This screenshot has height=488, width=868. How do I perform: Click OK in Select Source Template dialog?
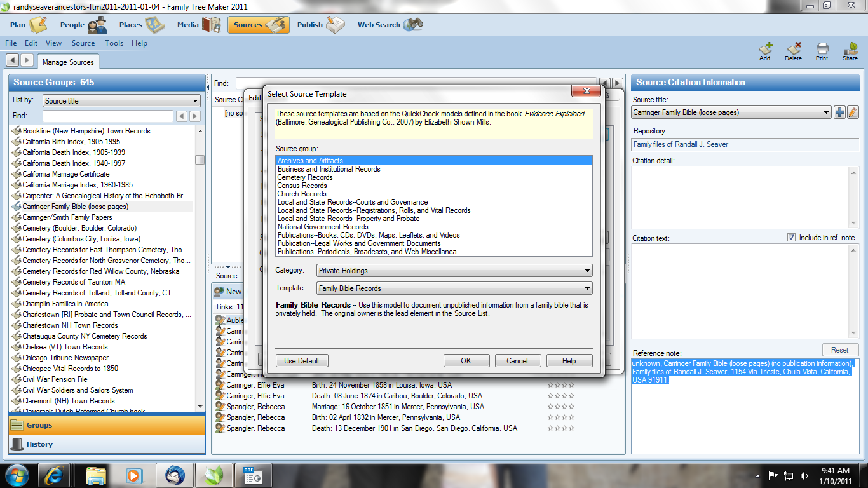(466, 361)
